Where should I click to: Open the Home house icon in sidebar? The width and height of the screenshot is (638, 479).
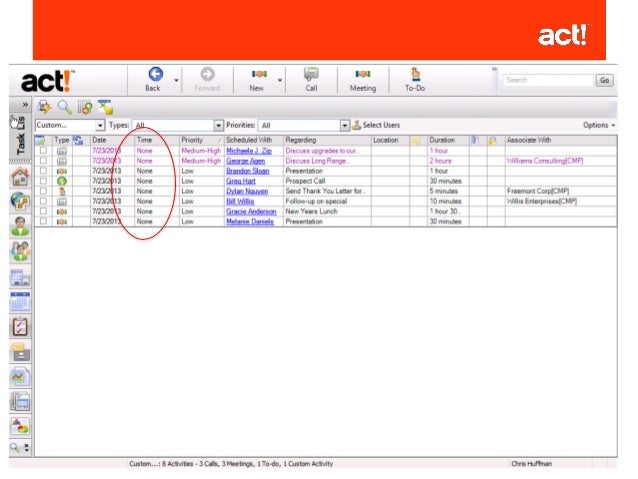20,177
